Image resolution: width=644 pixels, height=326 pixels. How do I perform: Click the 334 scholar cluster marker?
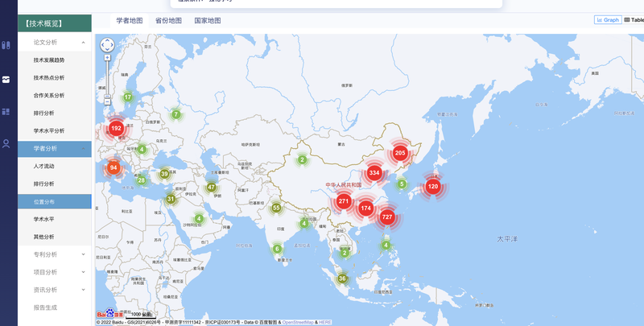coord(374,173)
